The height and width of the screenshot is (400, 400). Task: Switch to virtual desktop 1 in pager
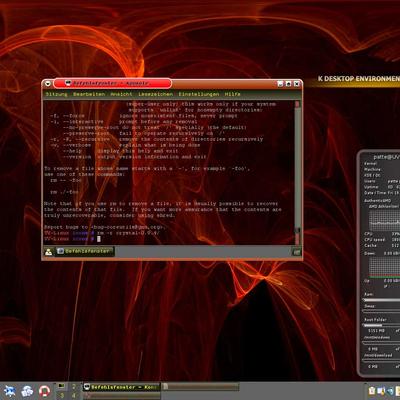(x=62, y=387)
